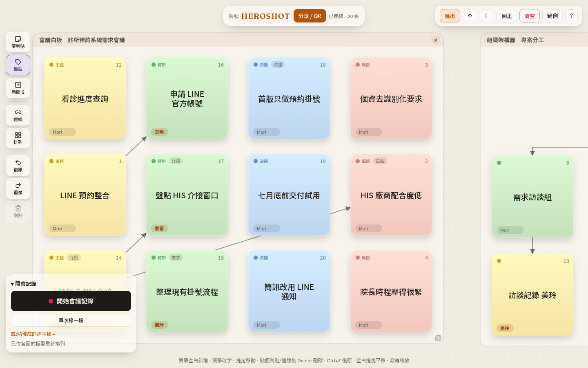Load the 範例 sample board
Viewport: 588px width, 368px height.
(552, 16)
